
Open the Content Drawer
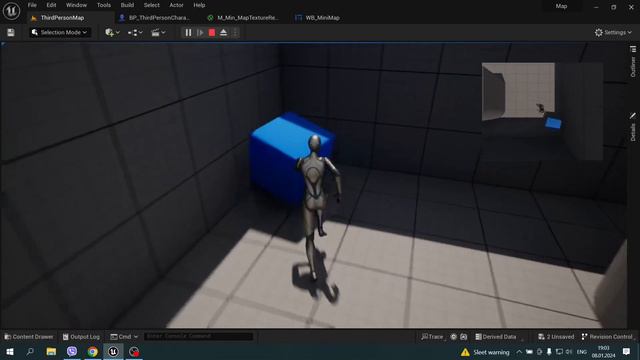[x=29, y=337]
